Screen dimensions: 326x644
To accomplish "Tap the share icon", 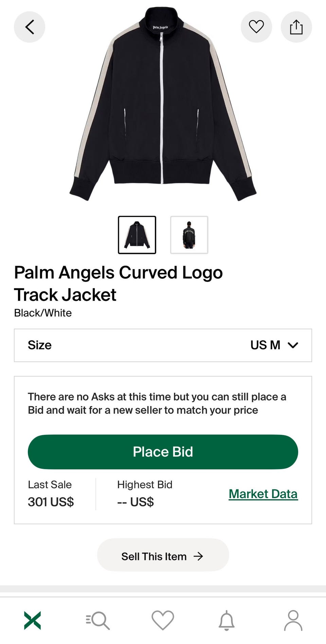I will coord(296,27).
